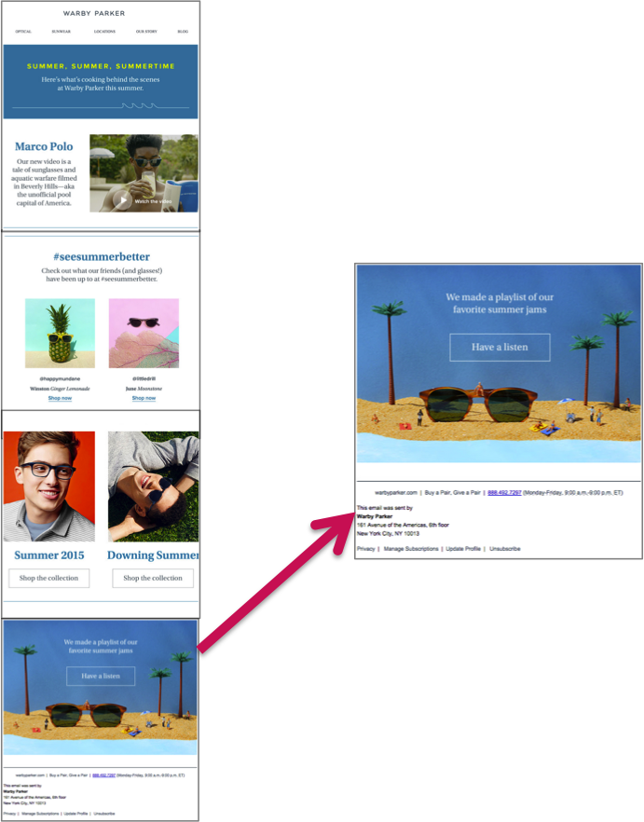Click 'Shop now' under June Moonstone
Screen dimensions: 644x822
tap(144, 398)
